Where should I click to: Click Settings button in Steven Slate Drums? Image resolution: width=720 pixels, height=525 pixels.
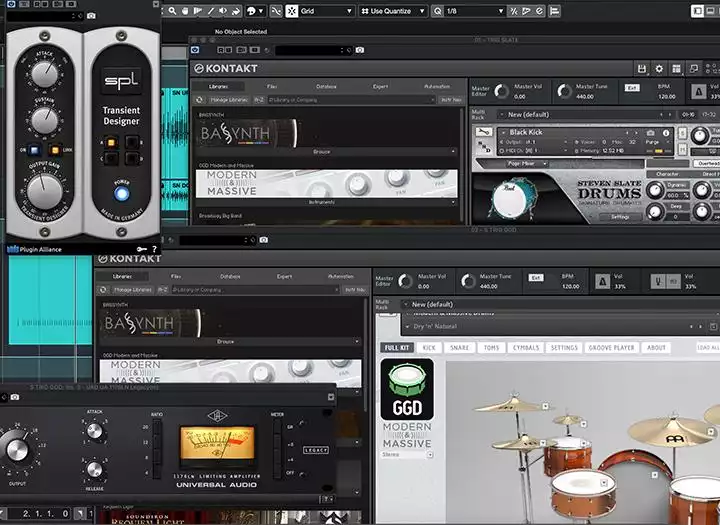[620, 217]
